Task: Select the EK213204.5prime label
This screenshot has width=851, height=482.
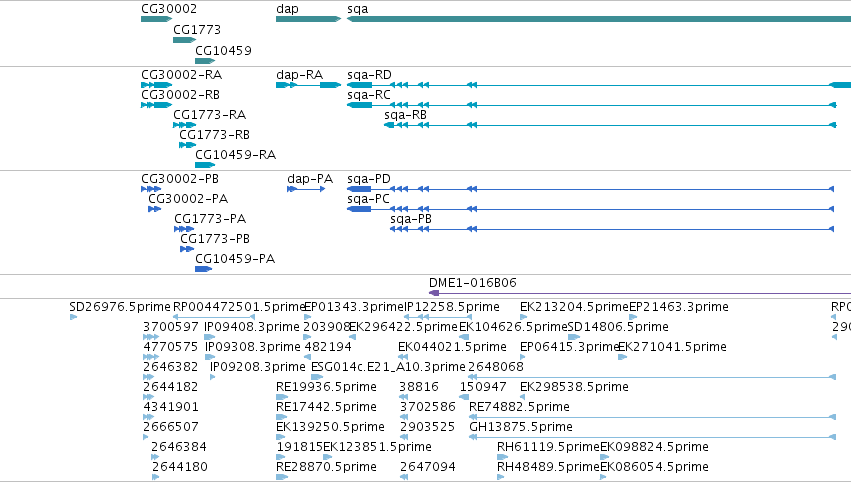Action: point(574,307)
